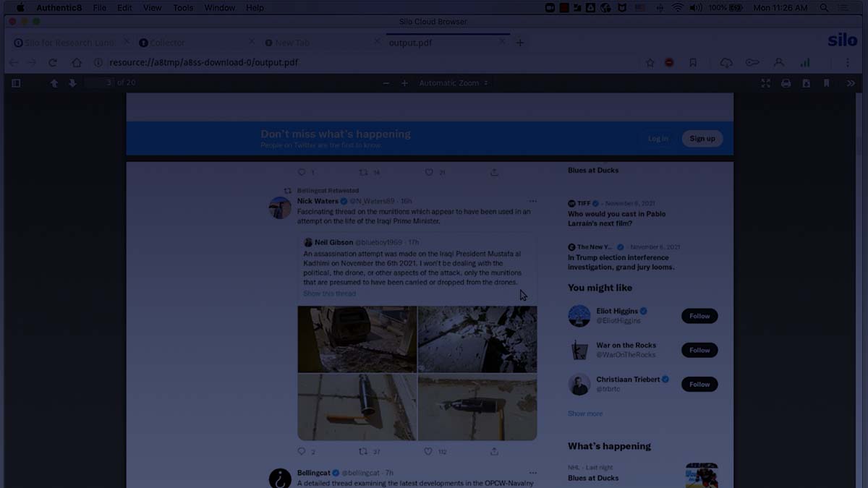Open the key icon in browser toolbar

click(752, 63)
